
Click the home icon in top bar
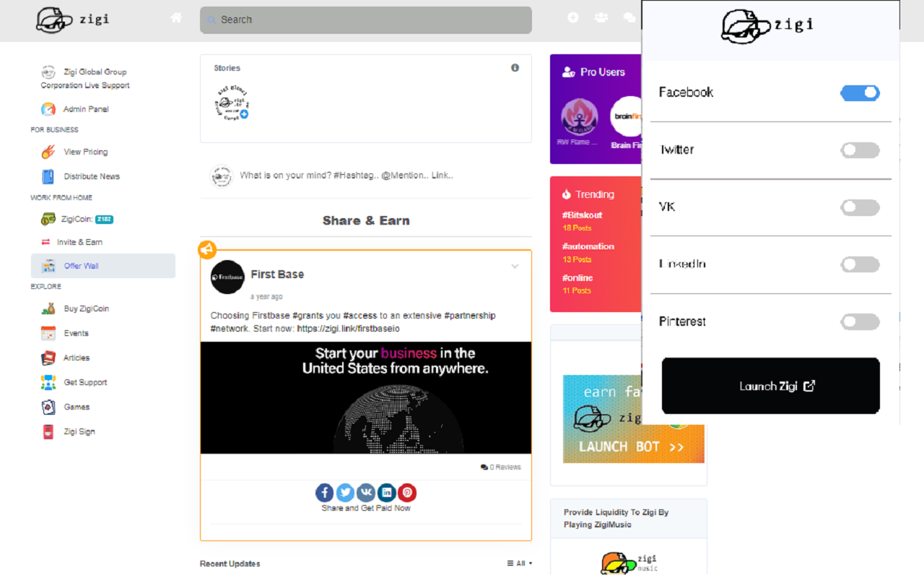tap(176, 18)
